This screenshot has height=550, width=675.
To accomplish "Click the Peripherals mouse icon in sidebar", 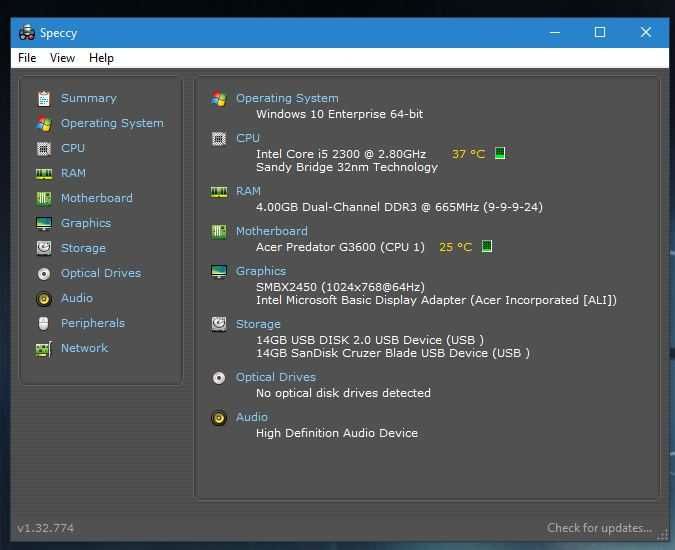I will pyautogui.click(x=43, y=324).
